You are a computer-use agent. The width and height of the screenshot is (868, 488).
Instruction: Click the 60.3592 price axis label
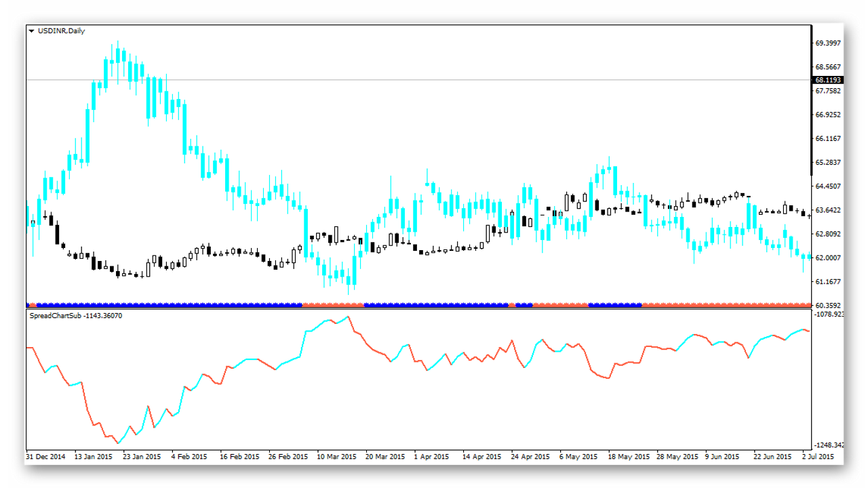click(828, 306)
